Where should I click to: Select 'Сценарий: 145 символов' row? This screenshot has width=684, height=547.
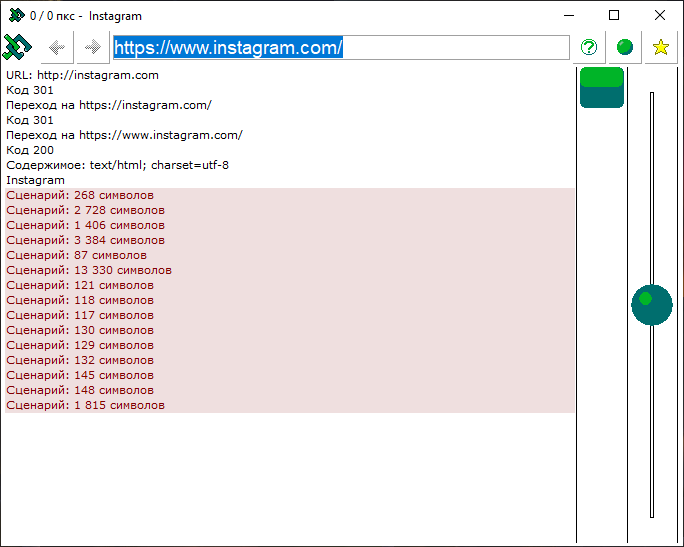tap(290, 375)
